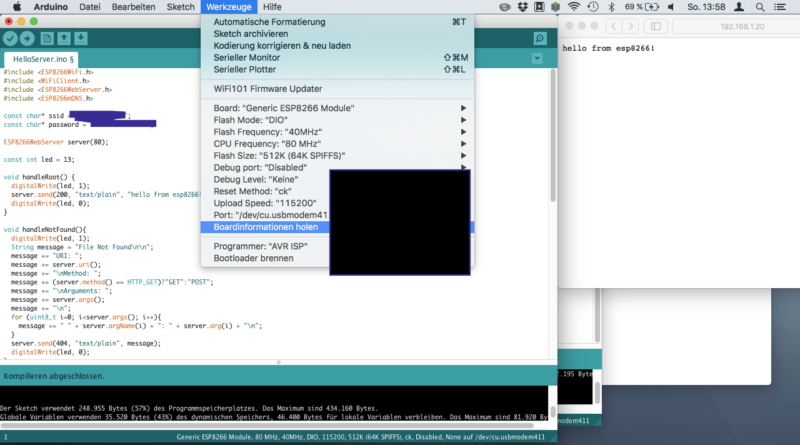Screen dimensions: 800x445
Task: Click the Dropbox menu bar icon
Action: click(x=522, y=7)
